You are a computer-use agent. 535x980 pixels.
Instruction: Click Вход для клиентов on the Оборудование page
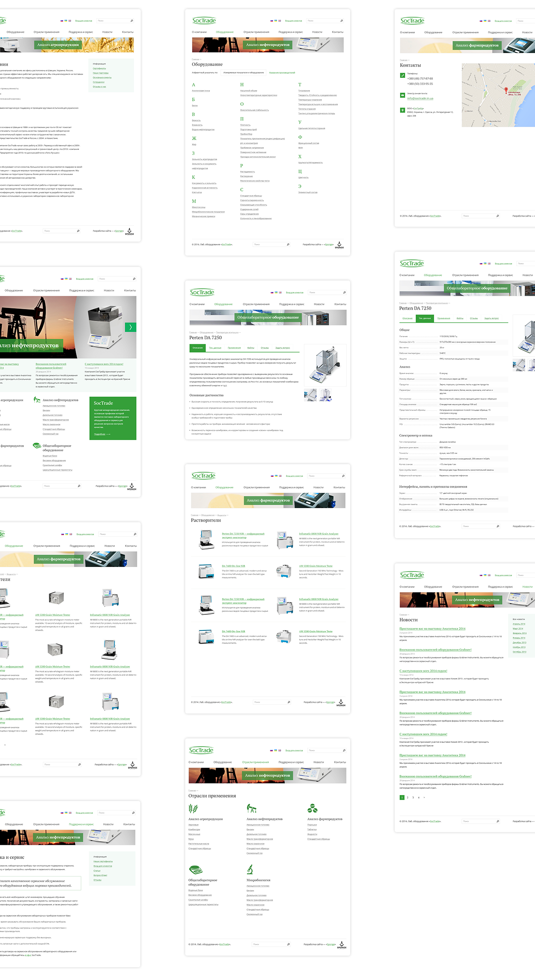pos(294,21)
